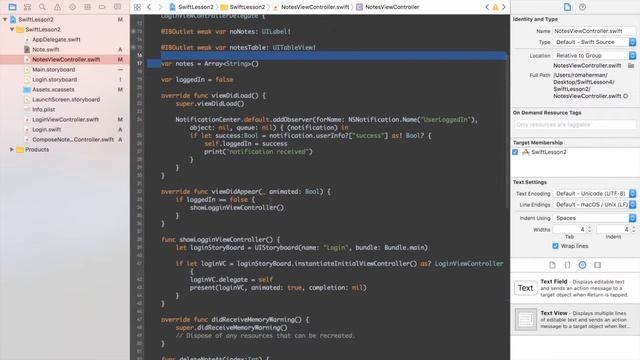This screenshot has width=640, height=360.
Task: Show the Code Snippet library
Action: coord(567,265)
